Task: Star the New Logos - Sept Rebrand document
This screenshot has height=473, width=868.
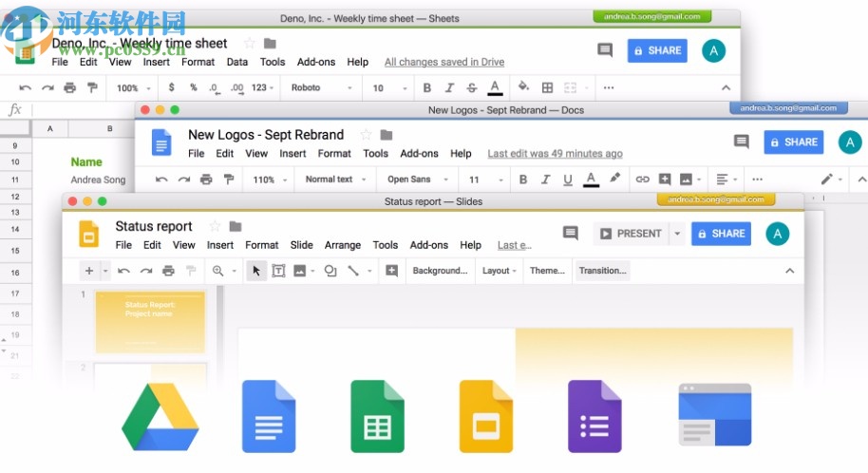Action: pos(366,135)
